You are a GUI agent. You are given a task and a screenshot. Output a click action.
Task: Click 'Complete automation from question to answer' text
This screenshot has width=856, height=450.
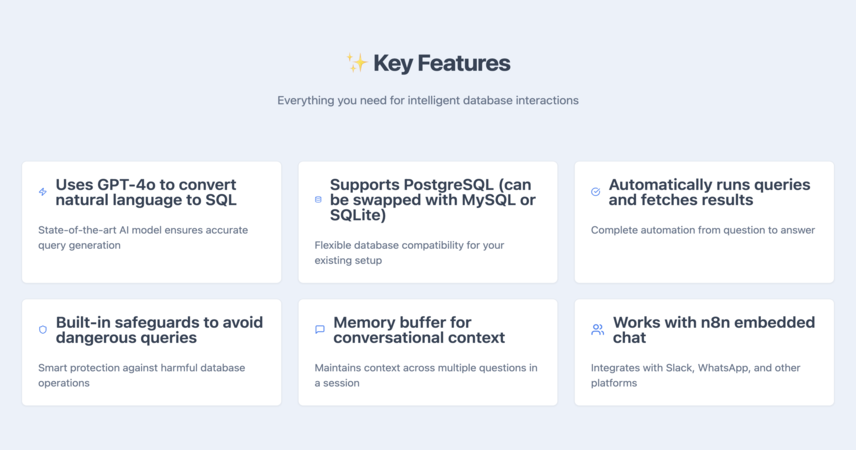tap(703, 230)
